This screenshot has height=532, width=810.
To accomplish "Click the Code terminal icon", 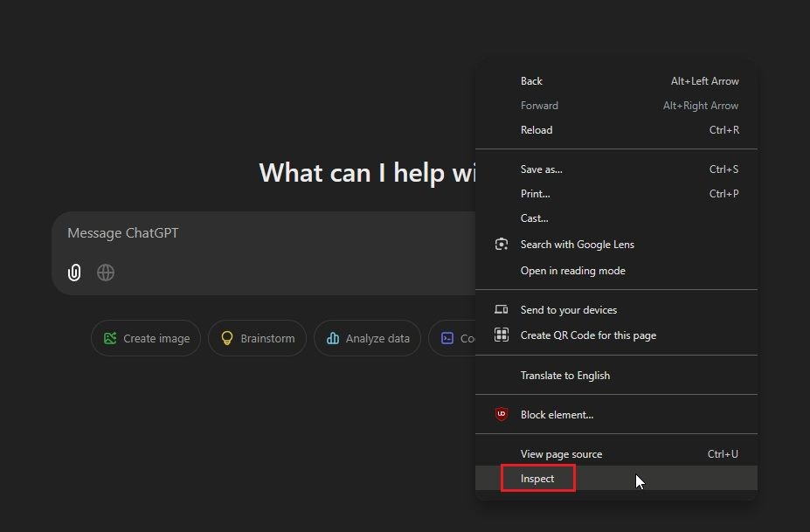I will (447, 338).
